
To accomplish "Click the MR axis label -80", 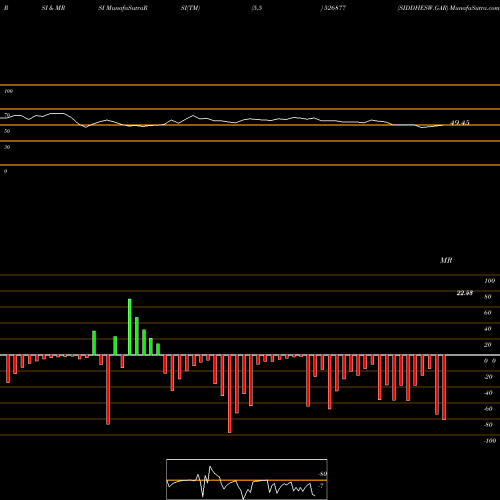I will 488,425.
